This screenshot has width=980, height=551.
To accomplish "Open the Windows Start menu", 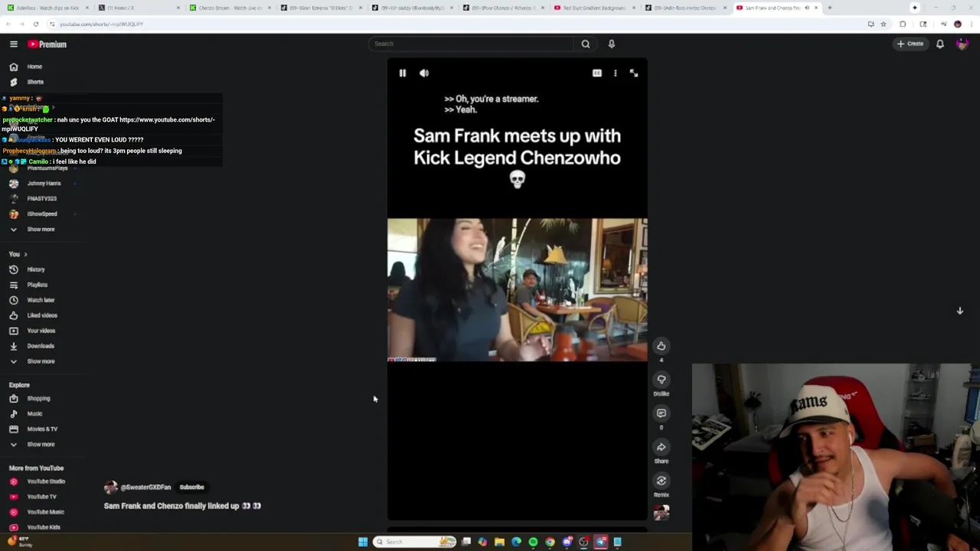I will (363, 542).
